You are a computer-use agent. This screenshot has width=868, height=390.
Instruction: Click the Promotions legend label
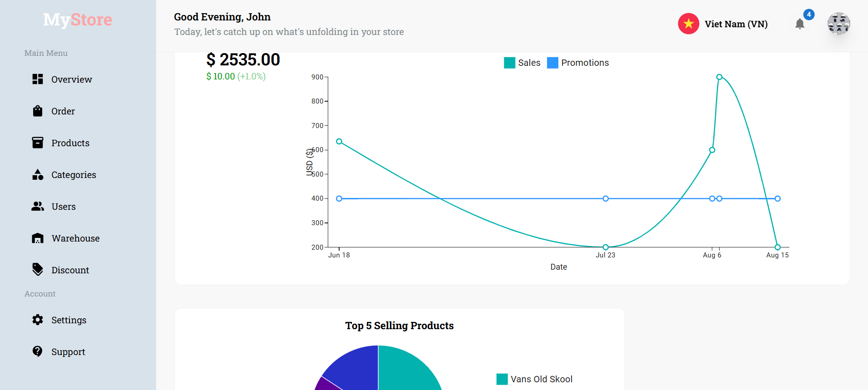click(x=585, y=63)
